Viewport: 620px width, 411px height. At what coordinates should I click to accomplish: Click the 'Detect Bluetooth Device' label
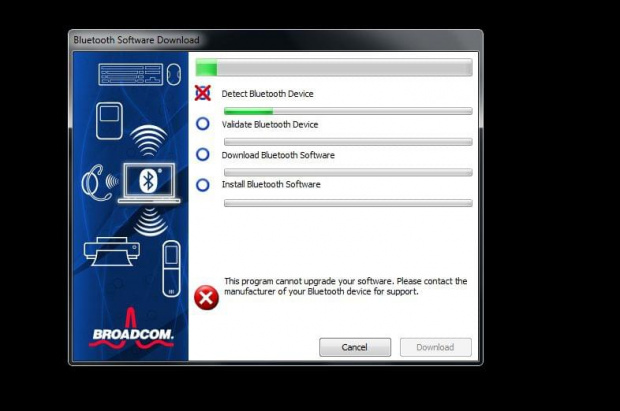(x=267, y=94)
